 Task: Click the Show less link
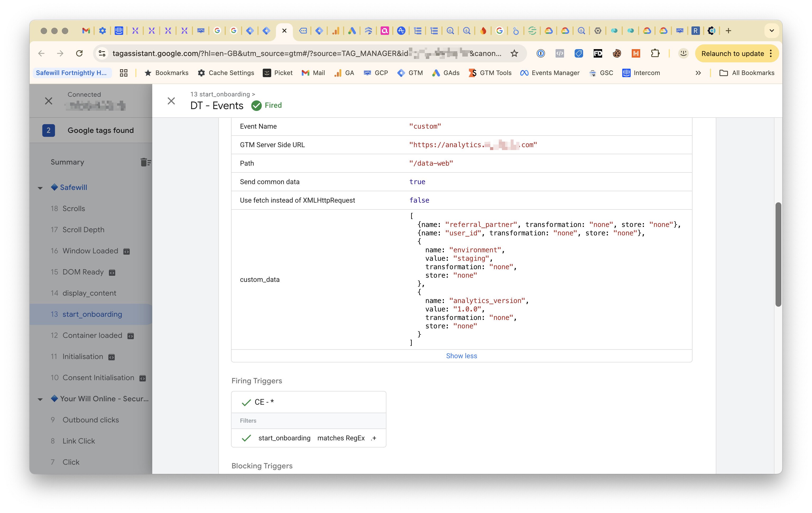pos(461,356)
